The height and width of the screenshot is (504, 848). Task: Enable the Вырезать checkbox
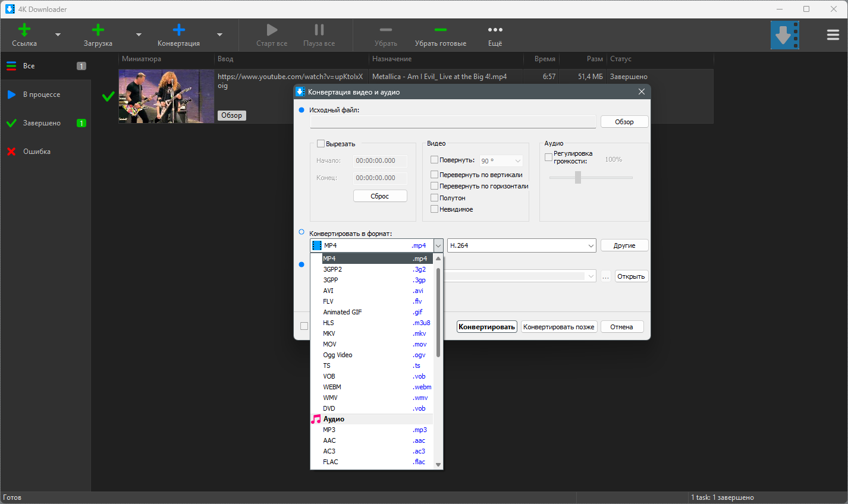click(x=321, y=143)
